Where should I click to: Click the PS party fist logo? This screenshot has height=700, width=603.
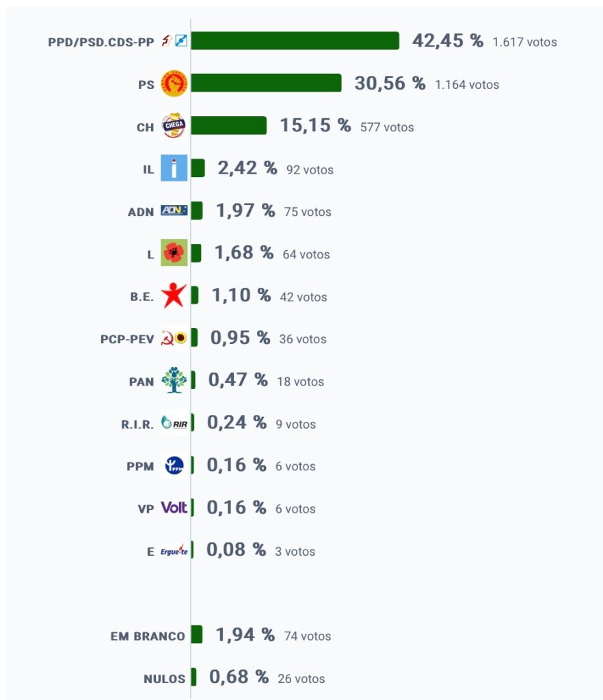coord(174,83)
